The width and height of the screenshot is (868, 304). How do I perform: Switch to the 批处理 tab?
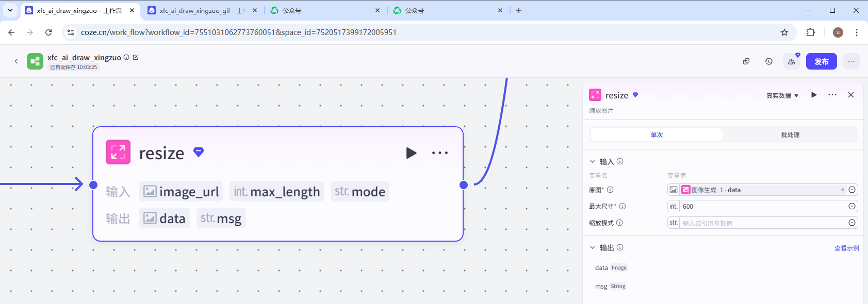[790, 135]
